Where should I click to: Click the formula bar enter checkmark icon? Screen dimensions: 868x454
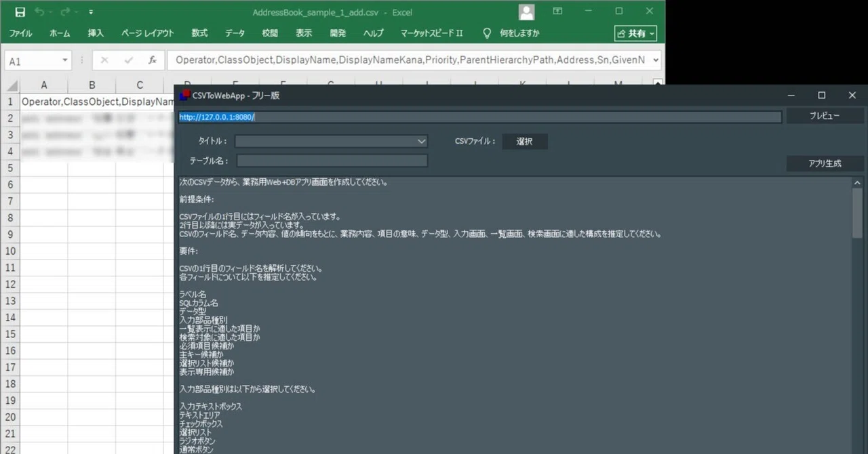tap(128, 60)
